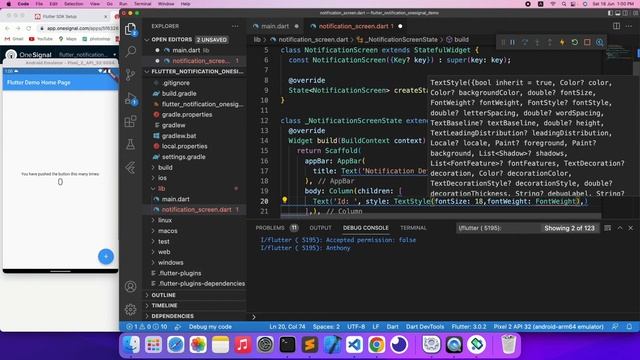Open the Run and Debug view
Viewport: 640px width, 360px height.
click(x=131, y=98)
